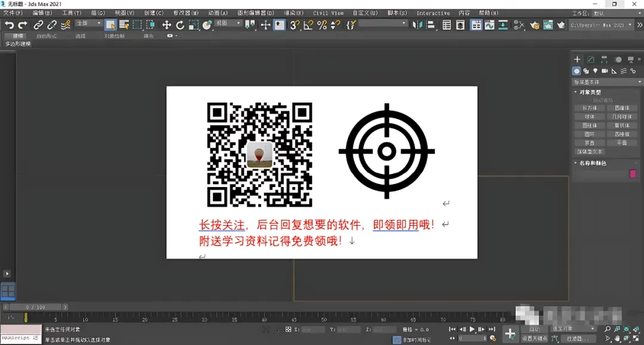
Task: Toggle 3D Snaps
Action: point(295,25)
